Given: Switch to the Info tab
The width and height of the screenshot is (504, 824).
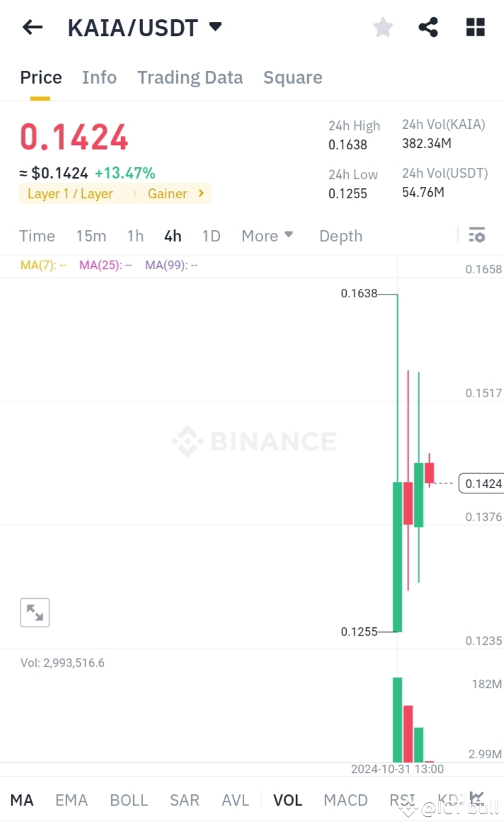Looking at the screenshot, I should (99, 77).
